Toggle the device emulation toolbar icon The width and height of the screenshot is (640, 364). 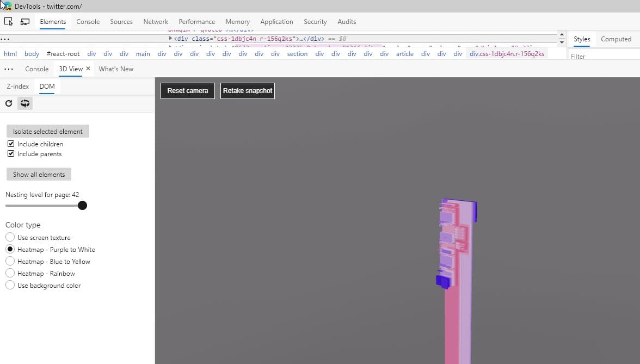(25, 22)
